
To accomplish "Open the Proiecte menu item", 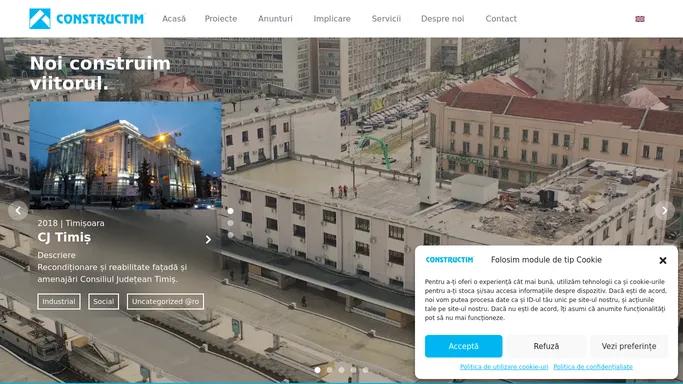I will pyautogui.click(x=221, y=19).
